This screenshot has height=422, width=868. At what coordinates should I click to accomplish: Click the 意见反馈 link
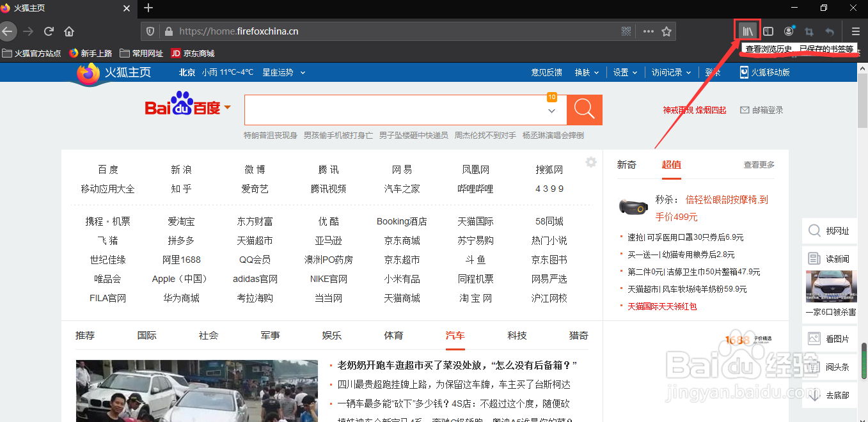(546, 72)
